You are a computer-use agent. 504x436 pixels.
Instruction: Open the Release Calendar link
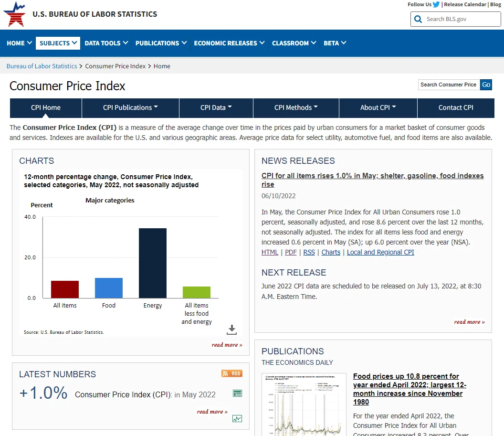(465, 4)
